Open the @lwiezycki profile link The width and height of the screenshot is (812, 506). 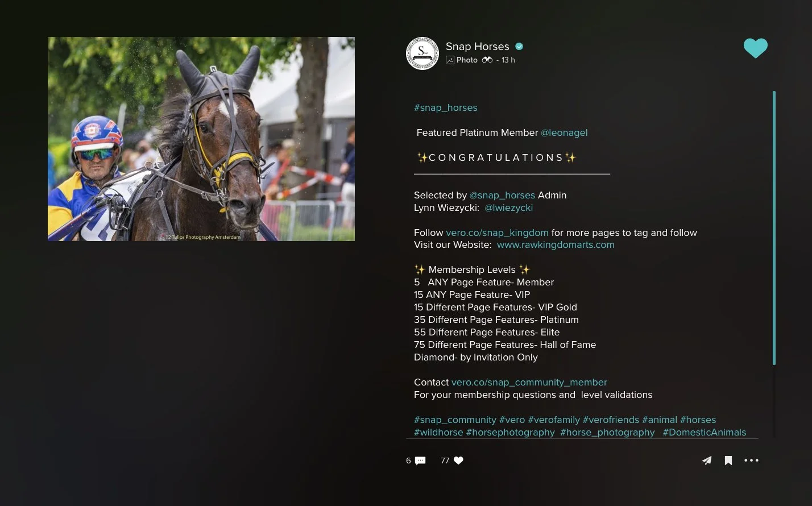509,208
